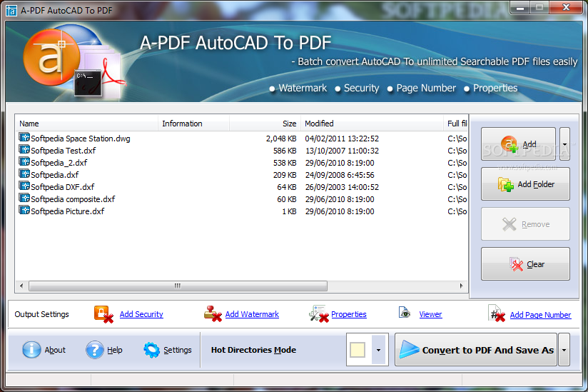Click the 04/02/2011 13:22:52 modified date

(x=342, y=139)
